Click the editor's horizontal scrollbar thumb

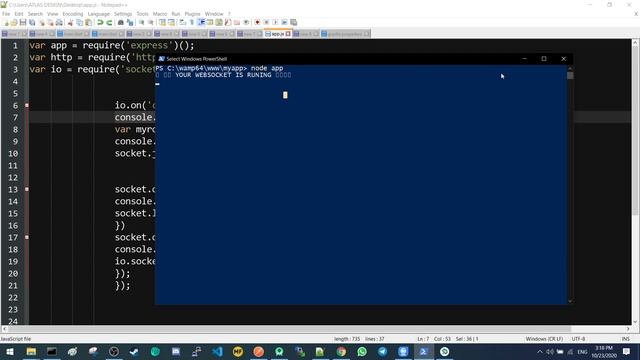[289, 329]
